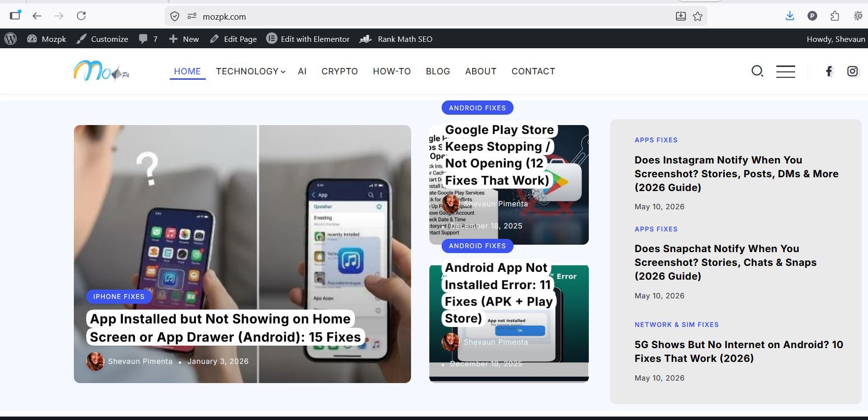Viewport: 868px width, 420px height.
Task: Launch Edit with Elementor
Action: pyautogui.click(x=308, y=39)
